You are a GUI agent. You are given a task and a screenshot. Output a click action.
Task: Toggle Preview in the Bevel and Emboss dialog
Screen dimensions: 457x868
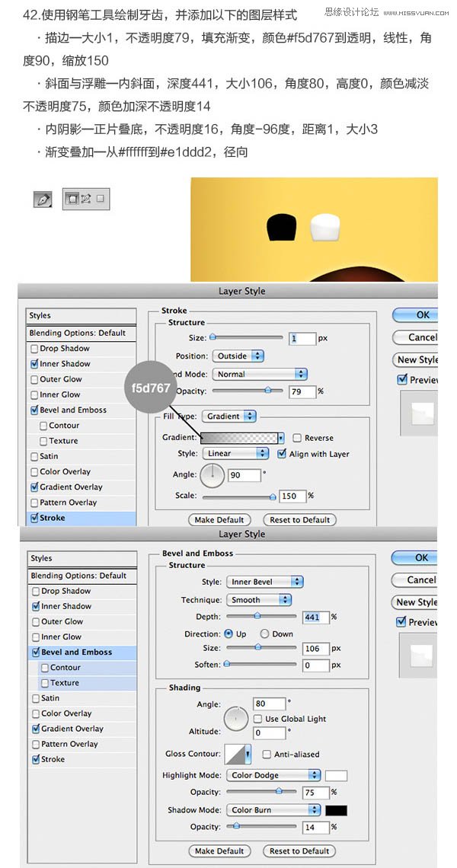click(401, 622)
